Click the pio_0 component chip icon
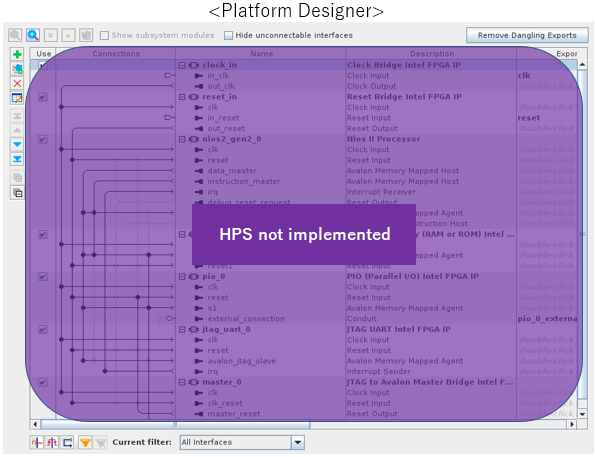 click(194, 277)
